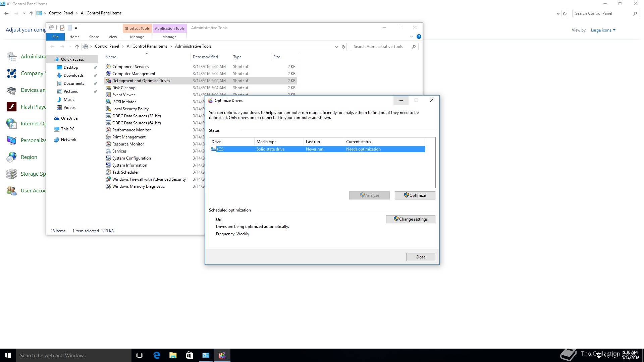This screenshot has height=362, width=644.
Task: Expand Administrative Tools address bar history dropdown
Action: tap(336, 47)
